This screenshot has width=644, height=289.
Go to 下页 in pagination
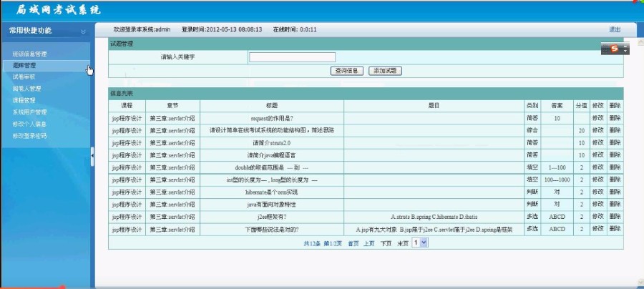pyautogui.click(x=386, y=243)
